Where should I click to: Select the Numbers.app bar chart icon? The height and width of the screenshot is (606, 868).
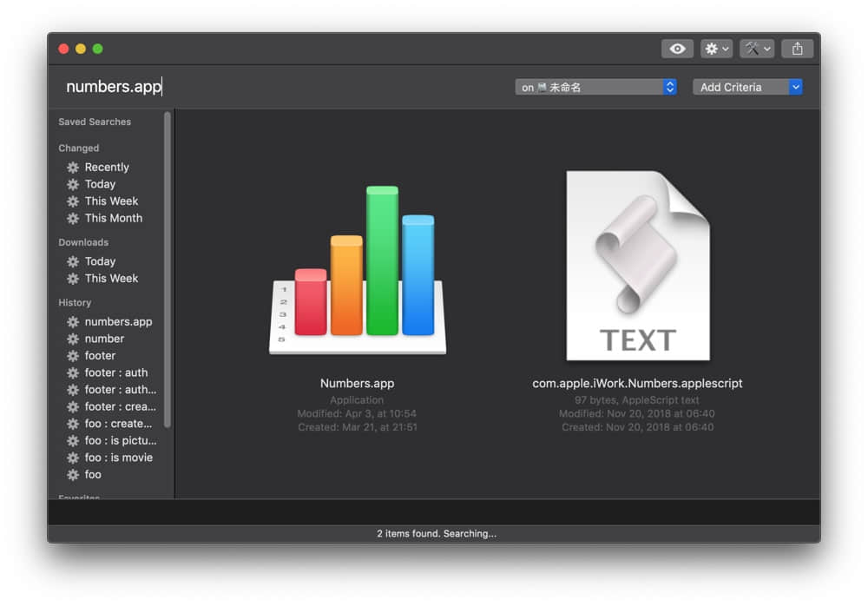coord(357,269)
